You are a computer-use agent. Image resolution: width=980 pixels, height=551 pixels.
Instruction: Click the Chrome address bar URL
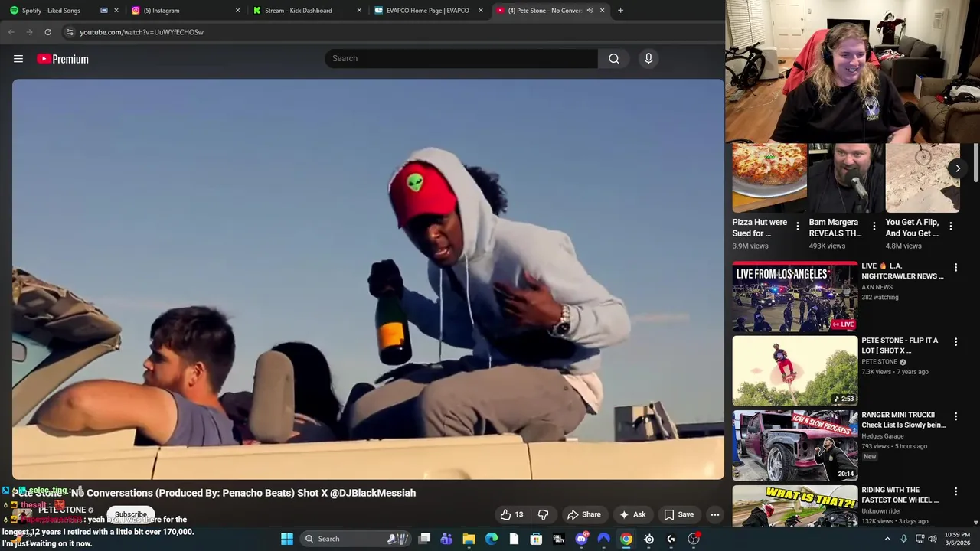click(x=142, y=32)
